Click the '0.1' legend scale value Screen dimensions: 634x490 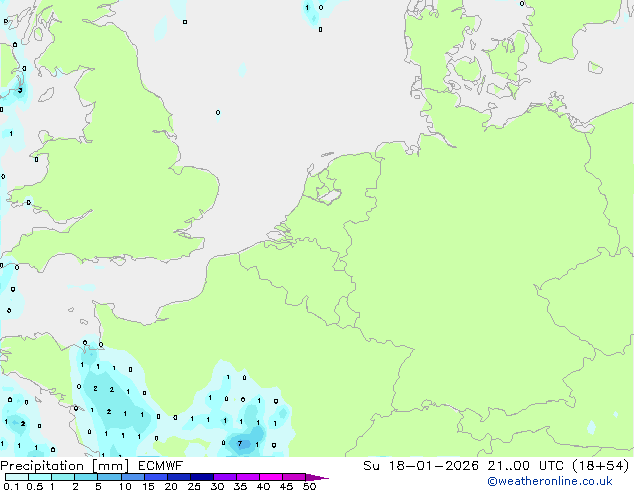tap(11, 486)
